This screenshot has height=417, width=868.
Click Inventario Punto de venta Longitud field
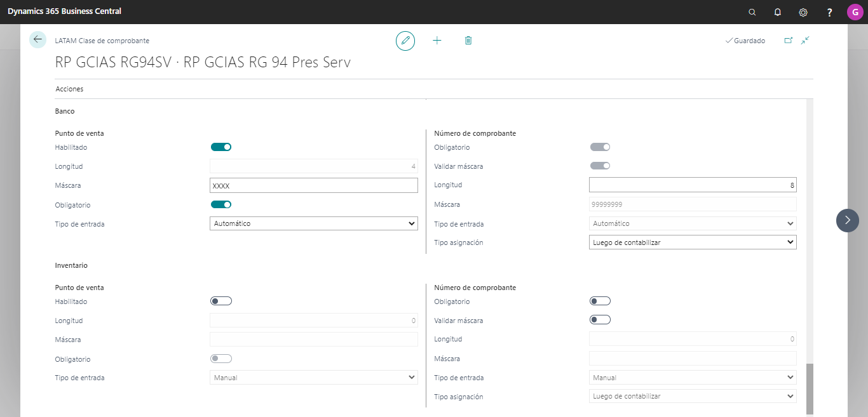pos(314,321)
